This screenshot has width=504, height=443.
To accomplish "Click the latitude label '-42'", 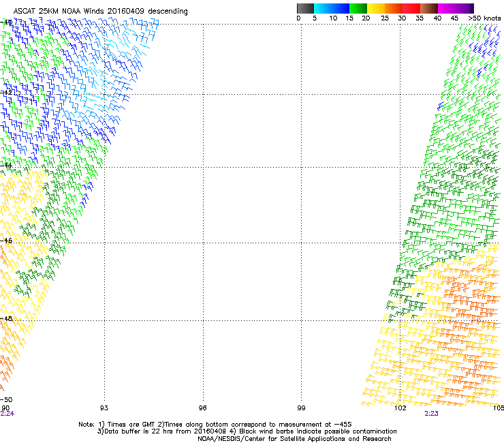I will coord(6,92).
